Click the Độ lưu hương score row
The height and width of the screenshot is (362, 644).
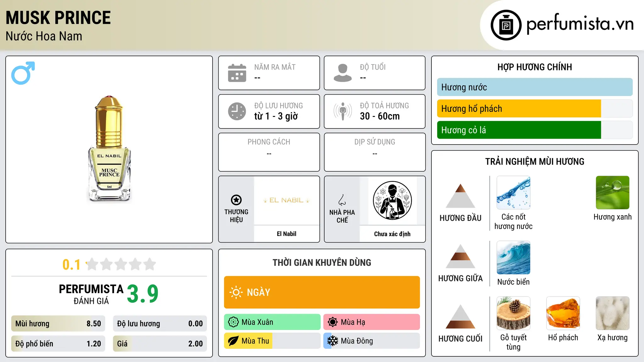(160, 324)
